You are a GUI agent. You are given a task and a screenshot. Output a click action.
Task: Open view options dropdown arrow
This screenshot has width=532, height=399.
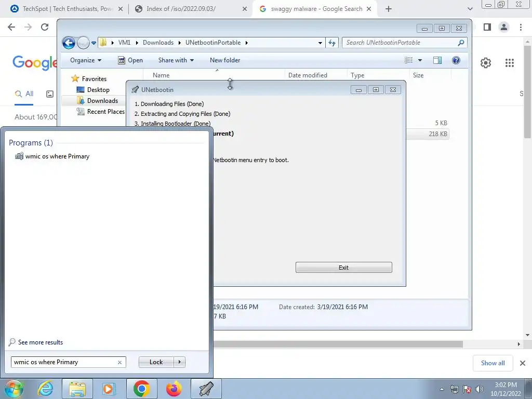point(420,60)
